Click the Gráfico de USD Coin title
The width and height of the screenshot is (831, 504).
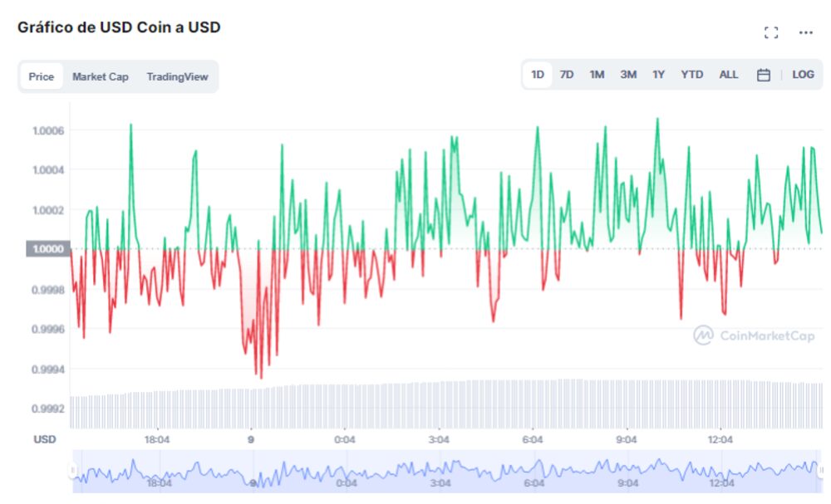(118, 27)
